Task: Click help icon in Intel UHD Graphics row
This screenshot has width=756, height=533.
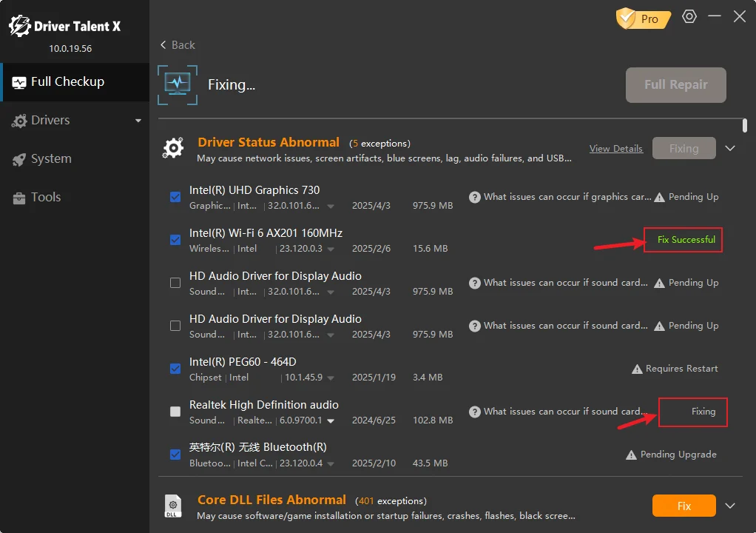Action: tap(475, 197)
